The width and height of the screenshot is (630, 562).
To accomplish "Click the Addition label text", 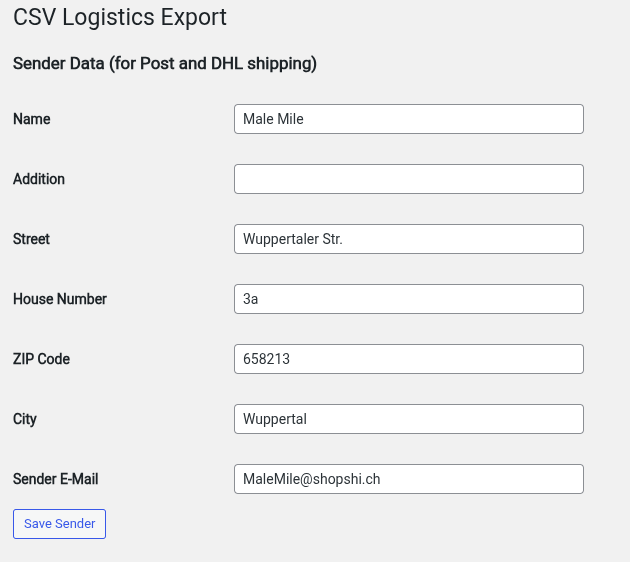I will [x=39, y=179].
